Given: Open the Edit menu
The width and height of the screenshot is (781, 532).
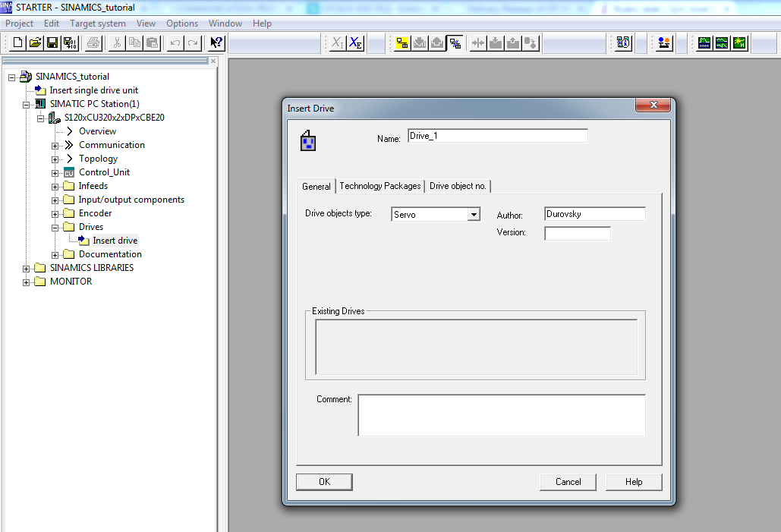Looking at the screenshot, I should pos(52,24).
